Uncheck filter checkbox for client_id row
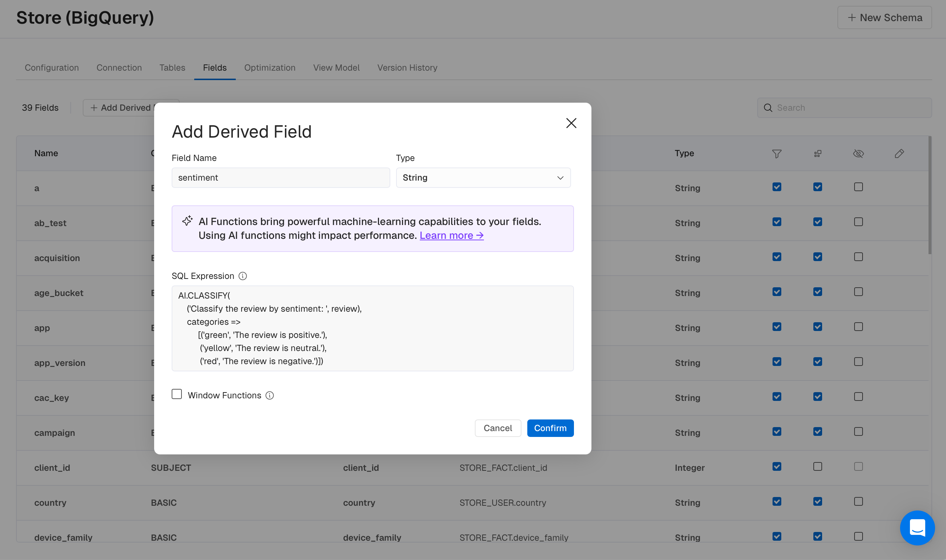Screen dimensions: 946x560 click(x=777, y=467)
